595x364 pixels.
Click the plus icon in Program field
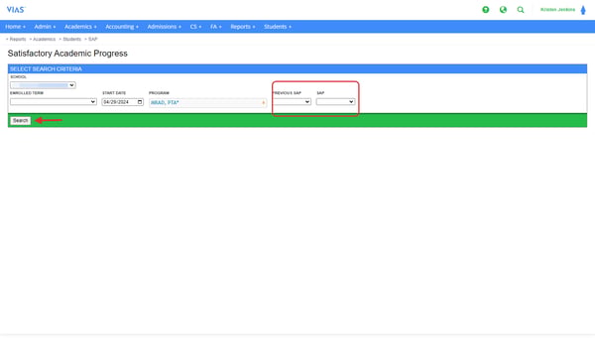264,103
